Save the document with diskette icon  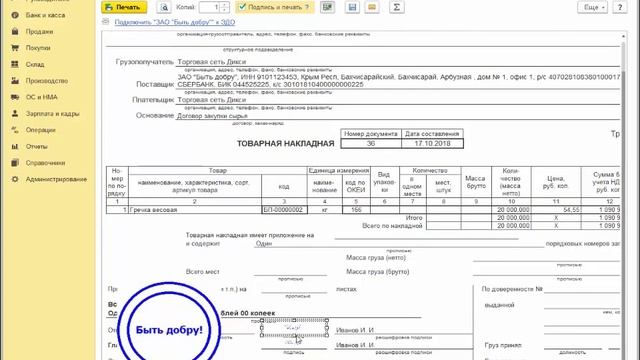click(352, 7)
